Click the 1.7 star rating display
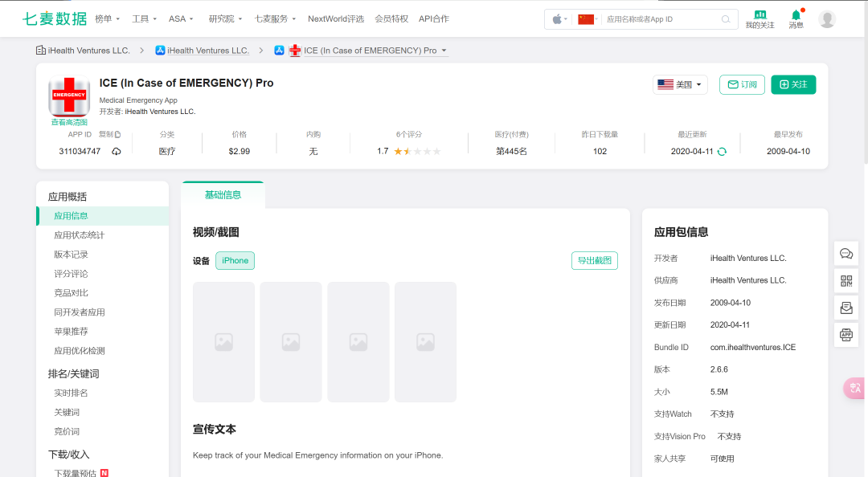This screenshot has width=868, height=477. [x=409, y=151]
